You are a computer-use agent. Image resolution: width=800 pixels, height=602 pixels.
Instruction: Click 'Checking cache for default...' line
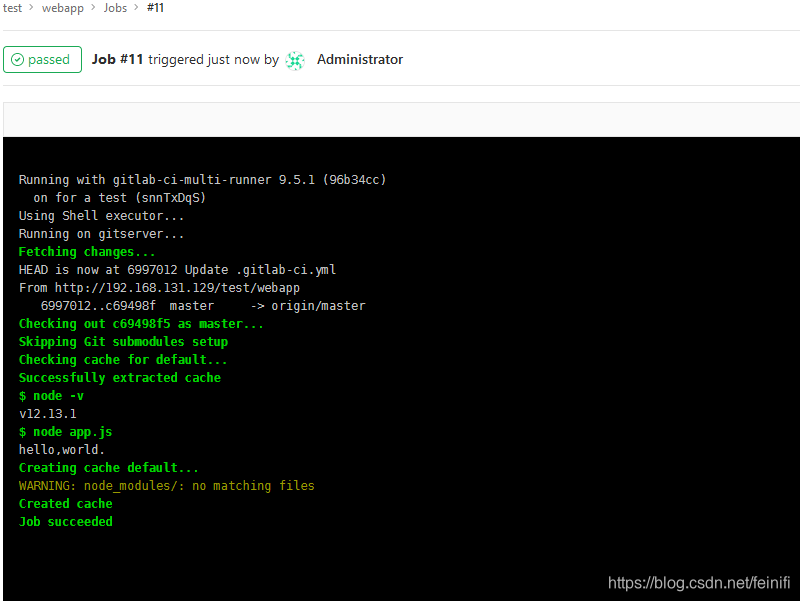coord(123,360)
